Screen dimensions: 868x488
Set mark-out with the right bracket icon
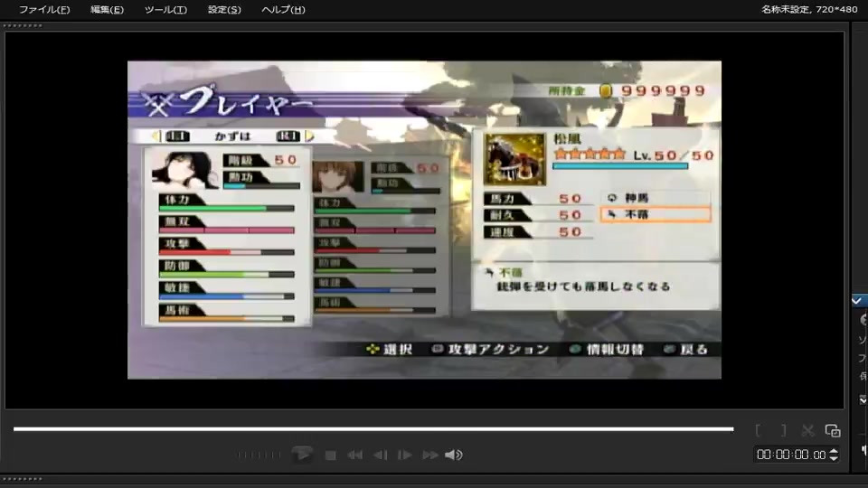coord(783,430)
